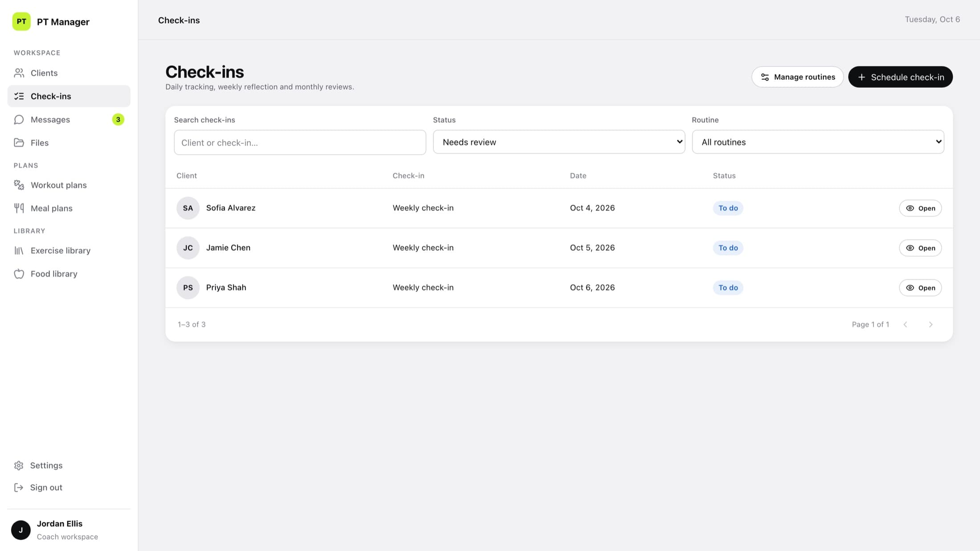Click the Client column header
980x551 pixels.
click(187, 176)
